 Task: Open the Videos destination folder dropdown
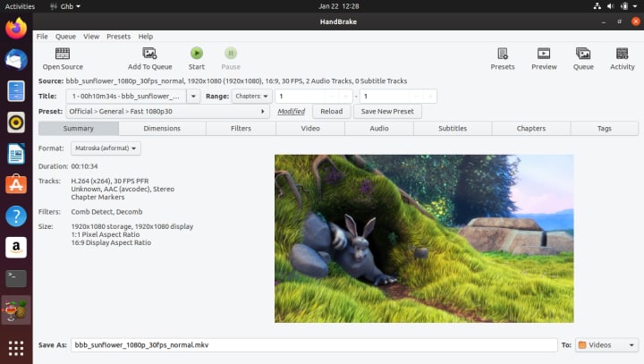pos(606,345)
